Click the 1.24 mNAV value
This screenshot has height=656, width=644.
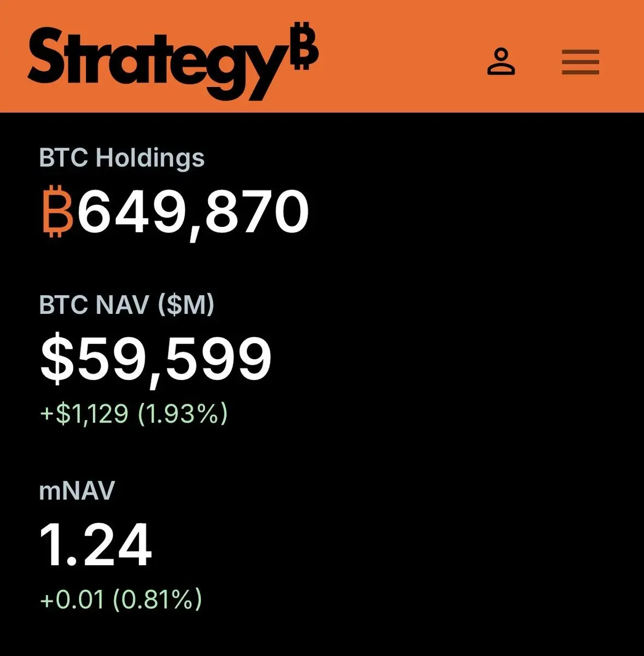point(96,545)
